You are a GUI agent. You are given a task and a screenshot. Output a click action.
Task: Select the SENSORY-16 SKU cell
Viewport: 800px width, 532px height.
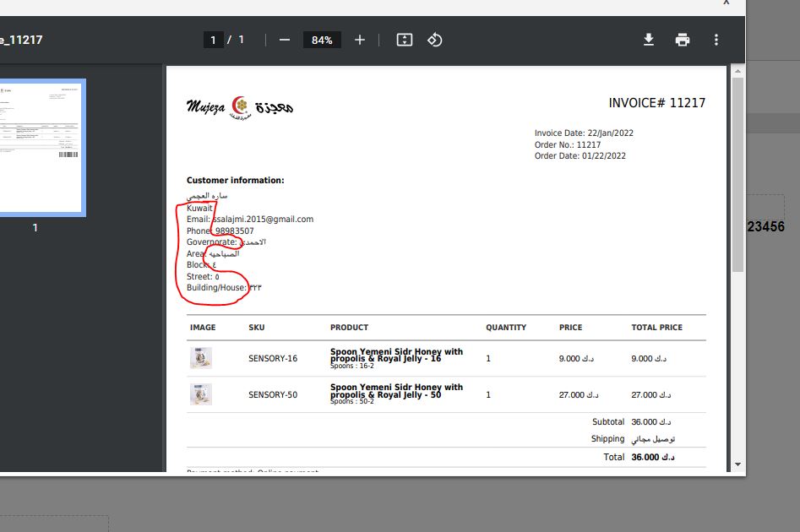point(273,359)
